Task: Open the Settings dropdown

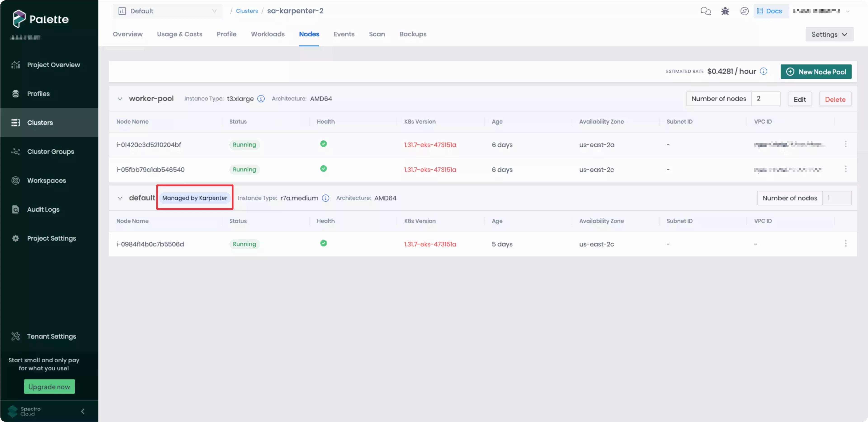Action: tap(829, 34)
